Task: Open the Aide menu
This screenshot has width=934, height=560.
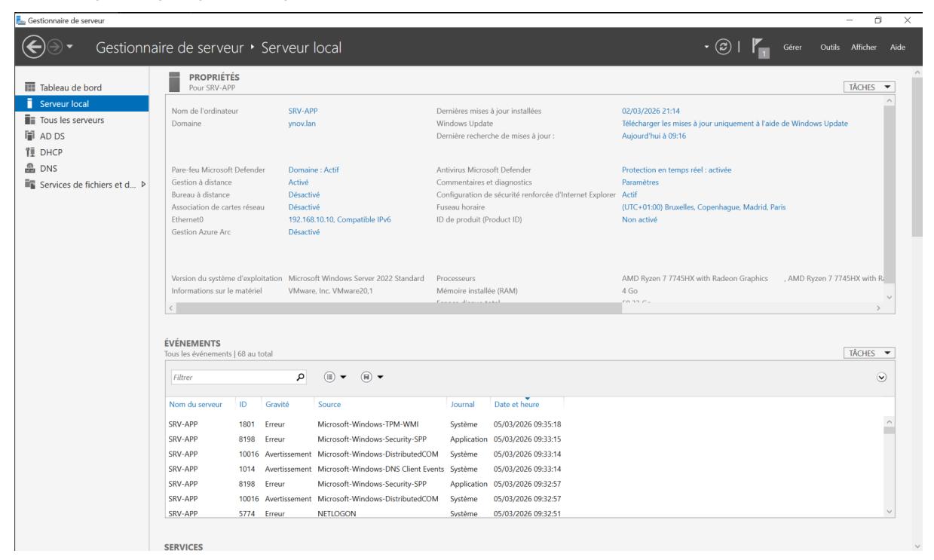Action: (x=897, y=48)
